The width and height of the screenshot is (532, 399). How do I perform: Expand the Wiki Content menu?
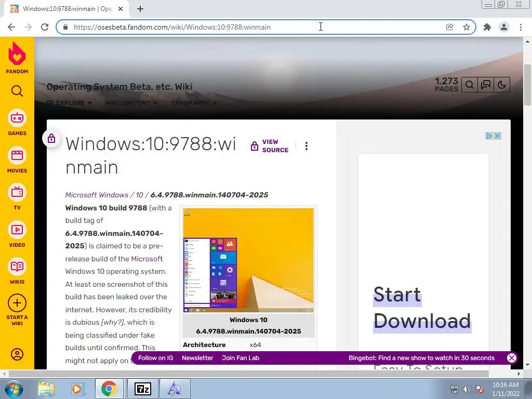[x=131, y=102]
